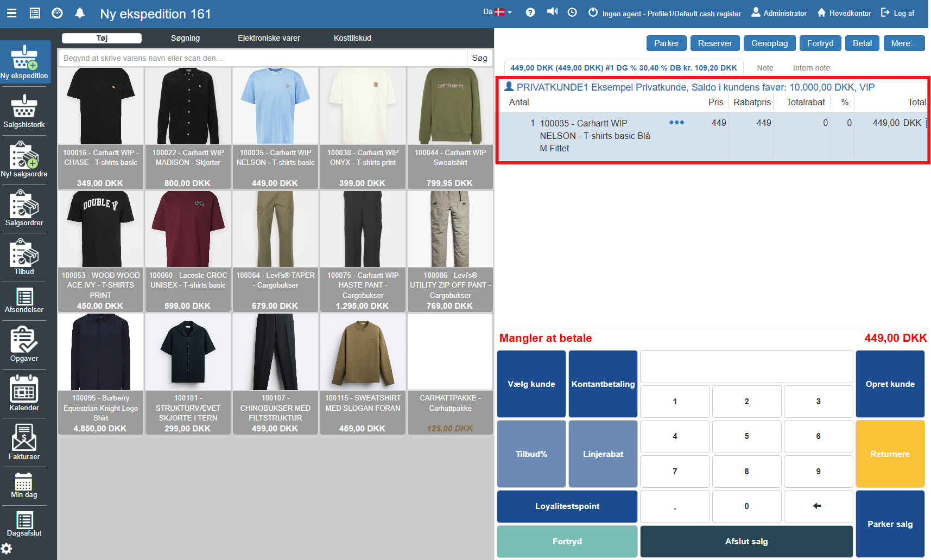
Task: Click the Tilbud% button
Action: pos(531,454)
